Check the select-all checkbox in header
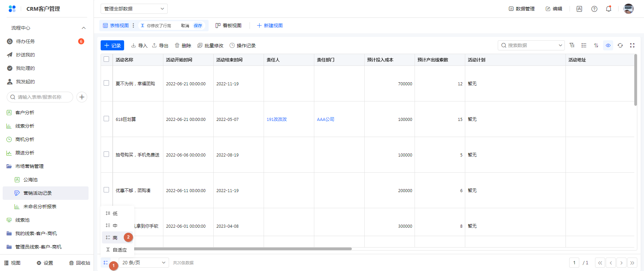Screen dimensions: 644x271 (106, 59)
